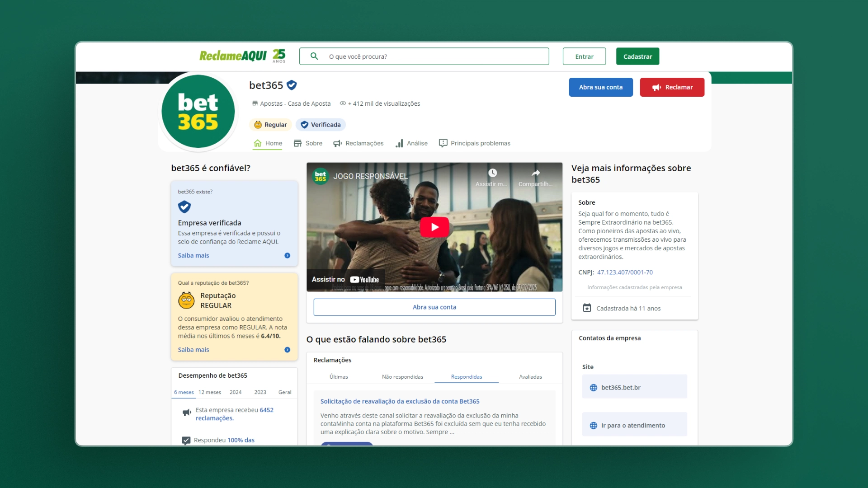868x488 pixels.
Task: Click the house icon in Home tab
Action: (x=258, y=143)
